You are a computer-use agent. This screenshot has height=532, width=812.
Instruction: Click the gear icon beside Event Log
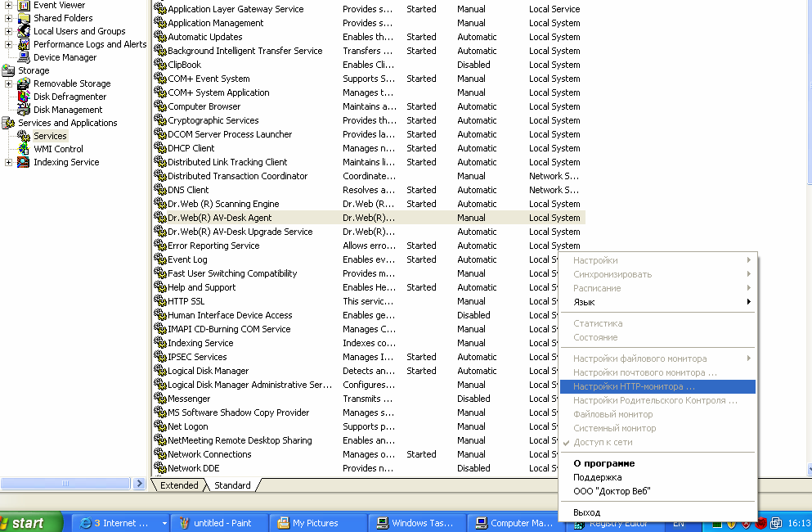(160, 259)
